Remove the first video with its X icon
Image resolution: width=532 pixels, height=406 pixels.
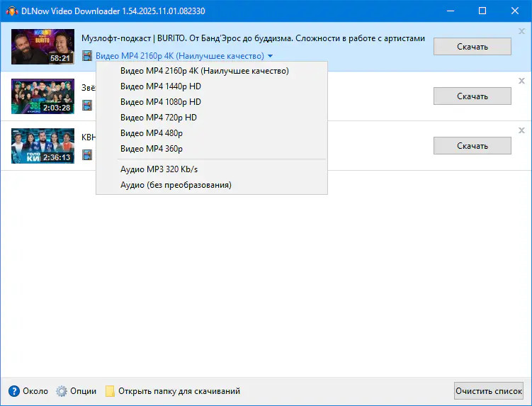(x=521, y=31)
